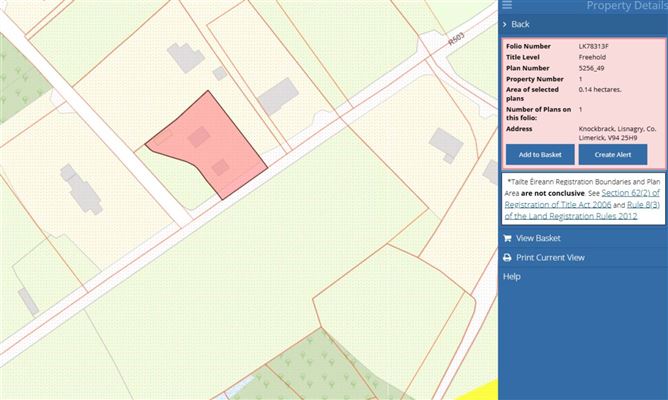Click the plan number 5256_49 value
Viewport: 668px width, 400px height.
[593, 68]
